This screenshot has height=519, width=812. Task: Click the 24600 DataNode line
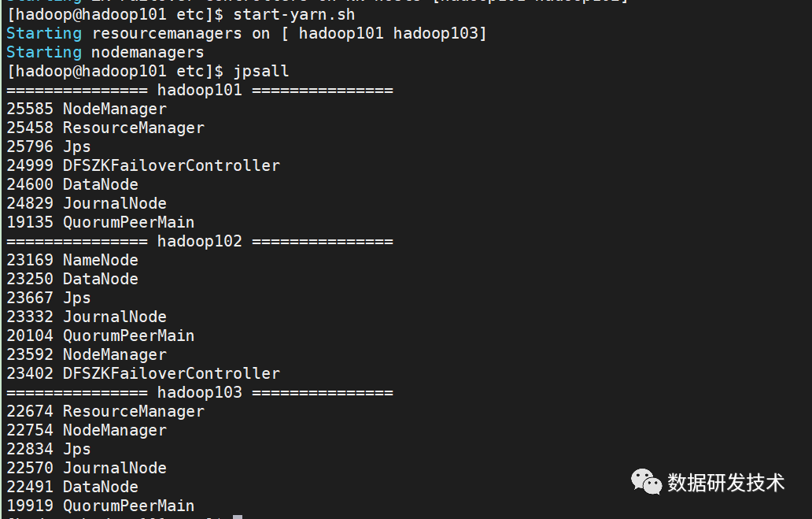(72, 184)
